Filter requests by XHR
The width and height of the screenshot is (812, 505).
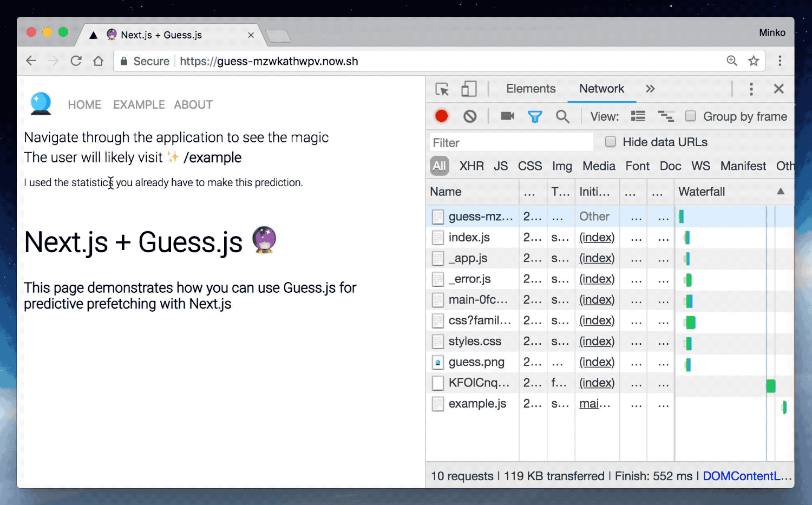pyautogui.click(x=472, y=166)
